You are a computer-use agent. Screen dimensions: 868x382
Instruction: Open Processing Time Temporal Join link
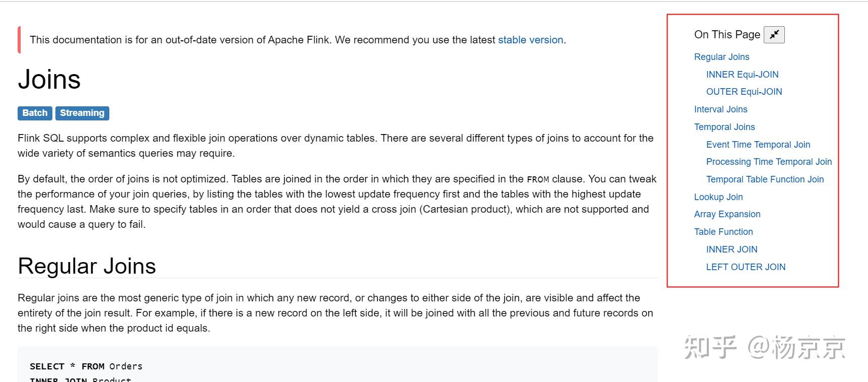coord(768,162)
